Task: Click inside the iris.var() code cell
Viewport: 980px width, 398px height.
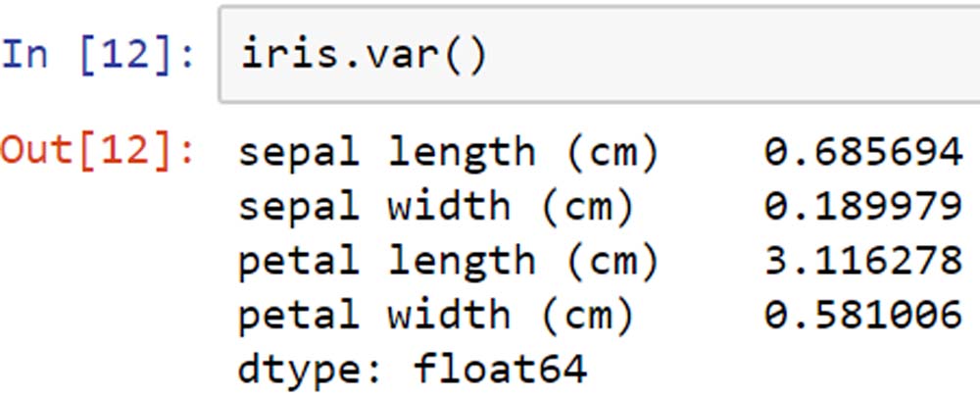Action: (600, 54)
